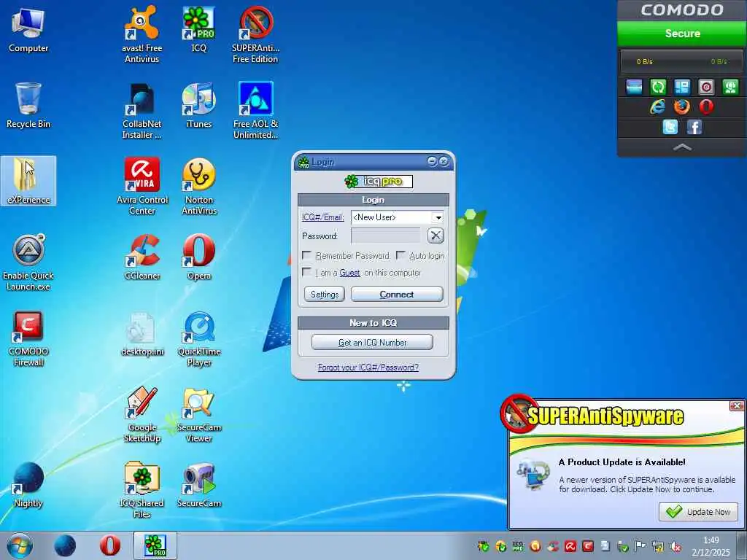Click the ICQ Pro tray icon
The width and height of the screenshot is (747, 560).
[518, 546]
